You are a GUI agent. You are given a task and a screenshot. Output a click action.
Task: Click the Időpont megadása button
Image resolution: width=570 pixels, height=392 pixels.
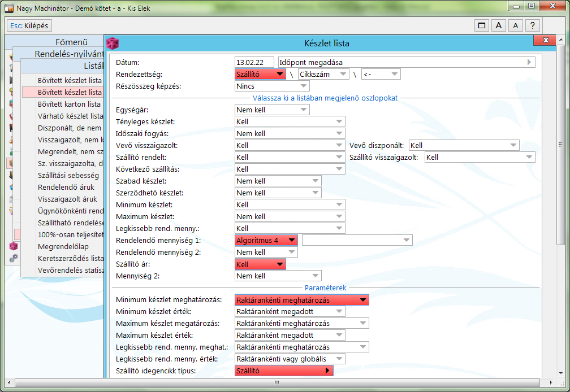405,62
